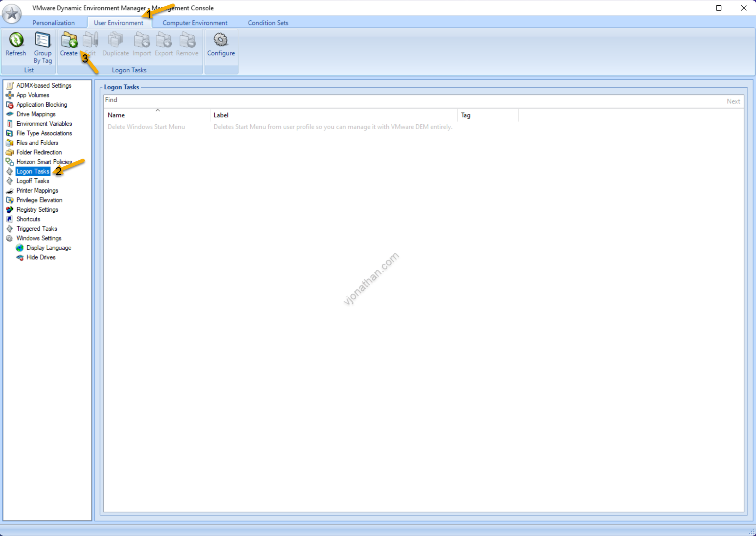Open the star application menu button
The image size is (756, 536).
point(12,14)
